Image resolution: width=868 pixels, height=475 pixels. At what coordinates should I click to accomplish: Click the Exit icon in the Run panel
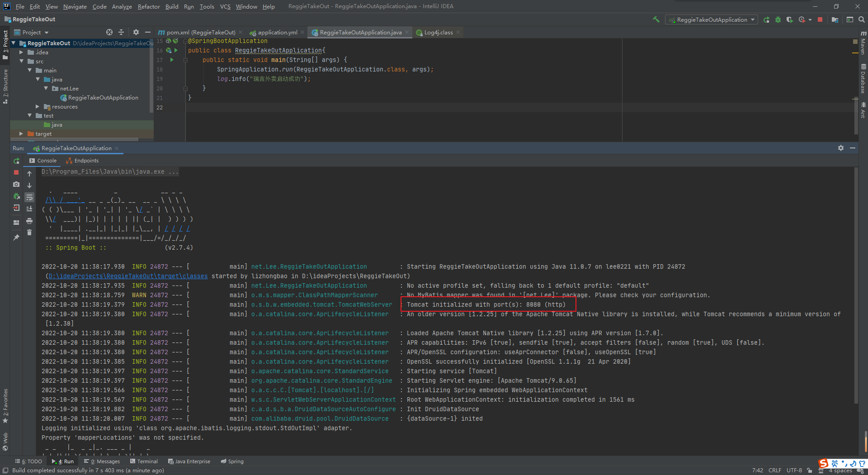pyautogui.click(x=16, y=208)
